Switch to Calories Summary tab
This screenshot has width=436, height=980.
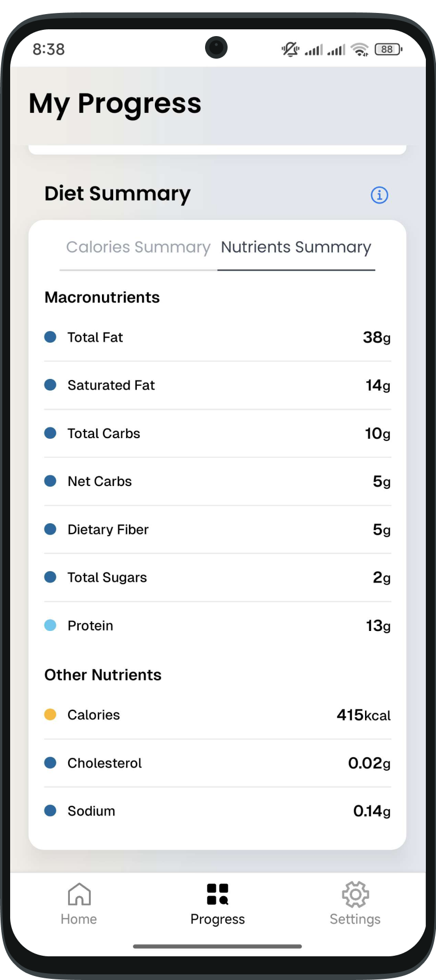[x=138, y=247]
